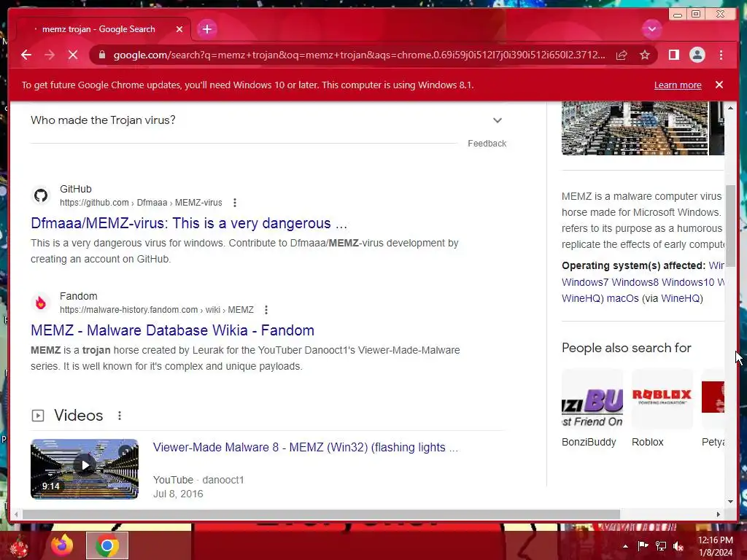
Task: Go back to the previous page
Action: [26, 55]
